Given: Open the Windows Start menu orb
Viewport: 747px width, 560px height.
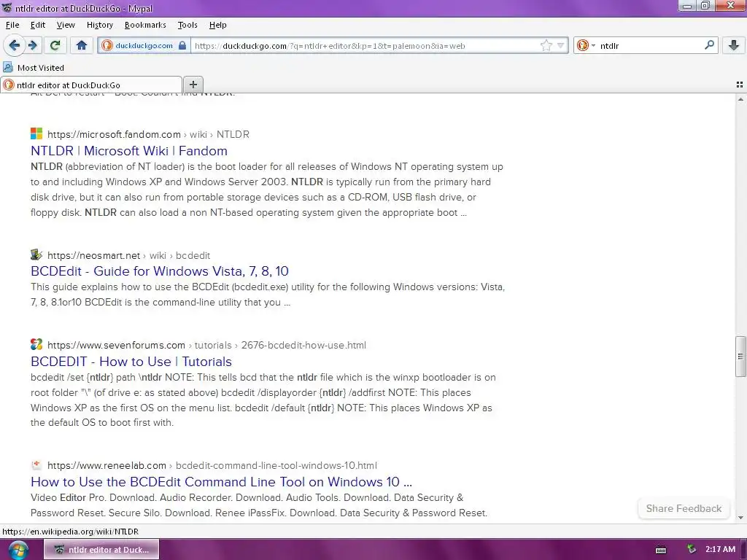Looking at the screenshot, I should 18,550.
